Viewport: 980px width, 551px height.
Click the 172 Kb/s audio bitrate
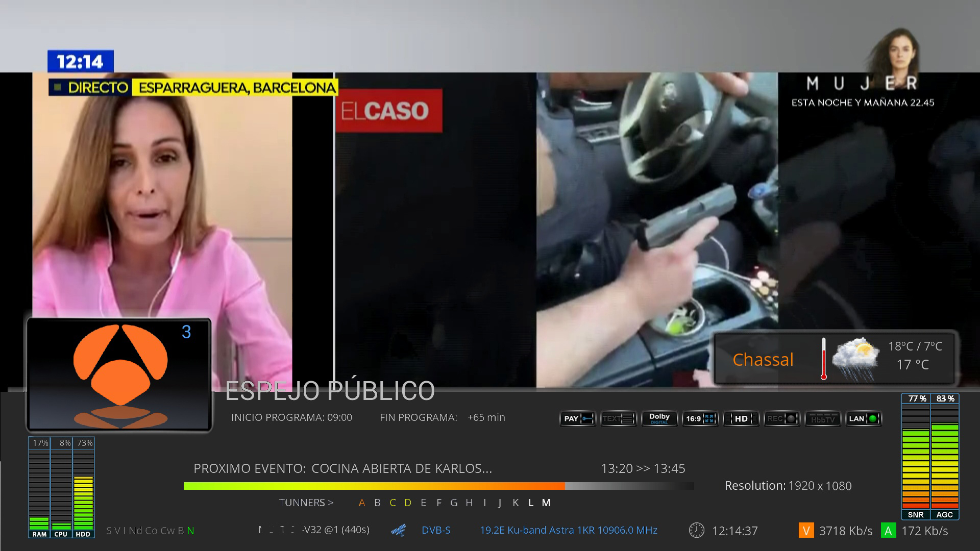coord(925,531)
